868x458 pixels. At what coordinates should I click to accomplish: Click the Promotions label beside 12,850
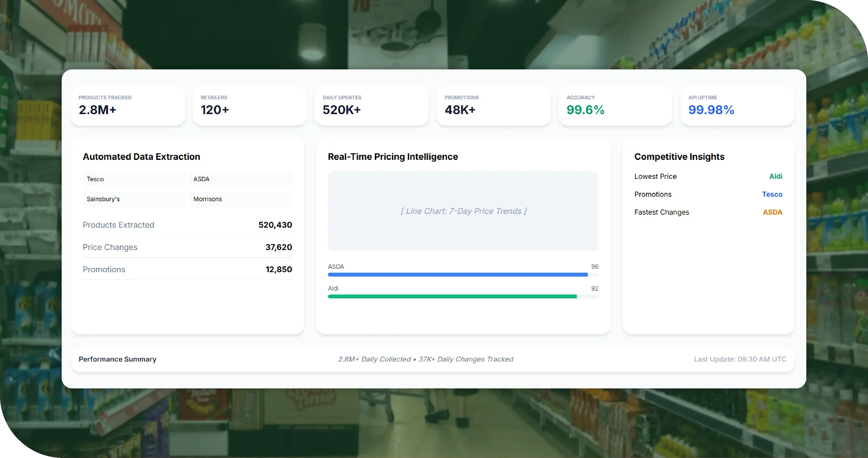click(104, 269)
